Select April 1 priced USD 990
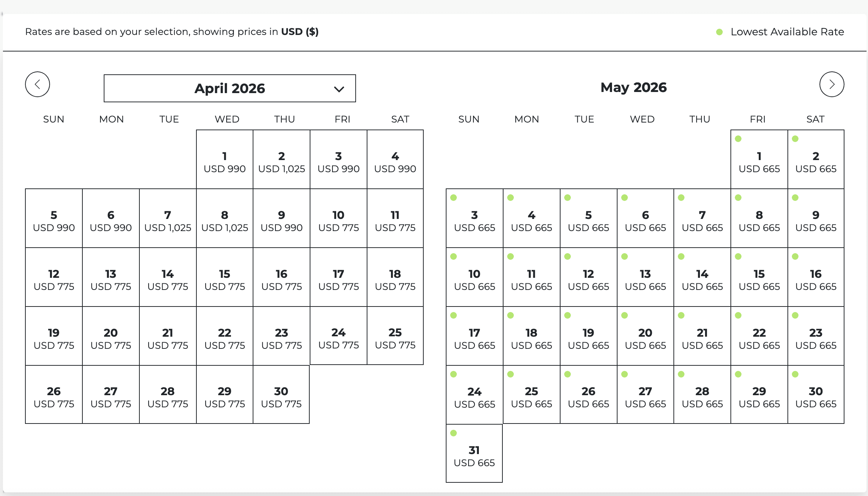 tap(224, 160)
